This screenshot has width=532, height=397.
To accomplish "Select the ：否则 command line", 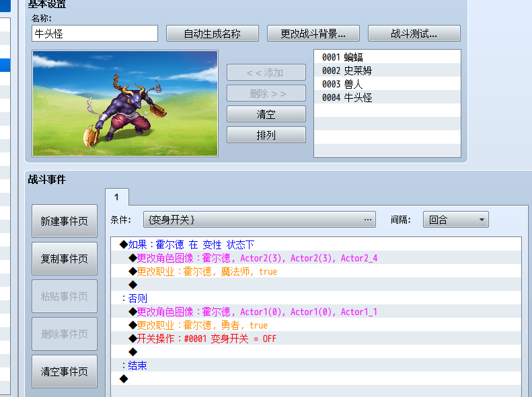I will tap(316, 298).
